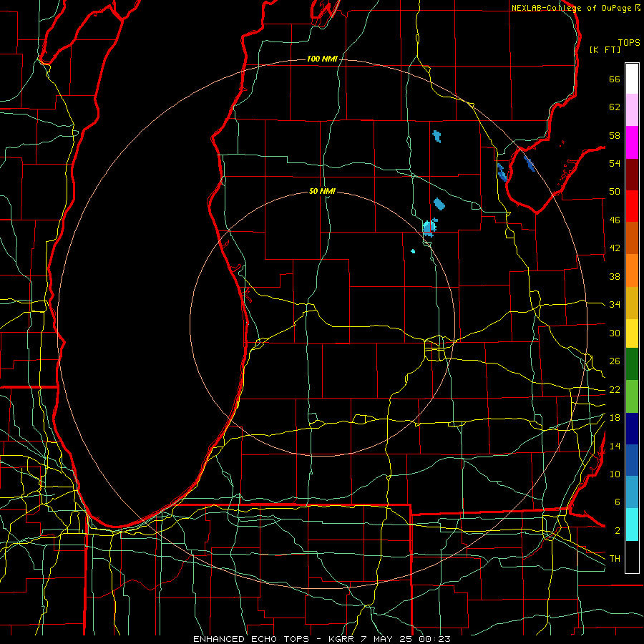Click the "[K FT]" units label
644x644 pixels.
click(x=605, y=49)
